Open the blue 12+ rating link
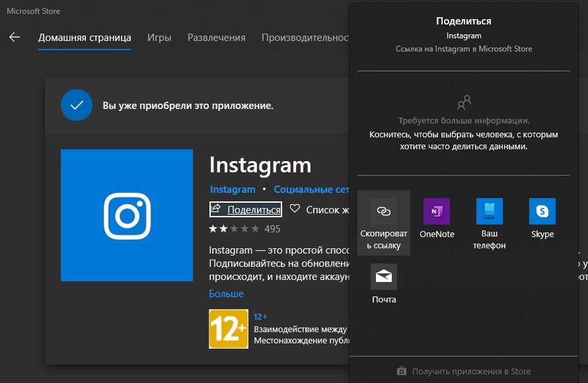Screen dimensions: 588x383 tap(260, 317)
